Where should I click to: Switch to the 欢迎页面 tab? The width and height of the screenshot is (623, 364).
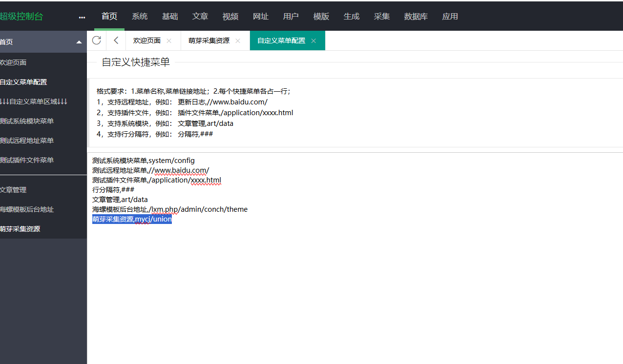(x=147, y=41)
